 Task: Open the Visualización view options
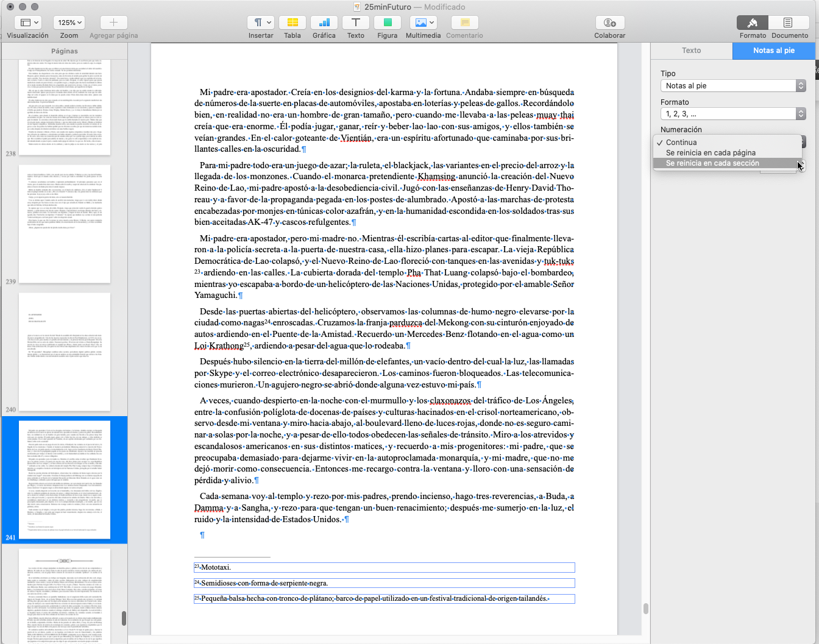[x=28, y=23]
